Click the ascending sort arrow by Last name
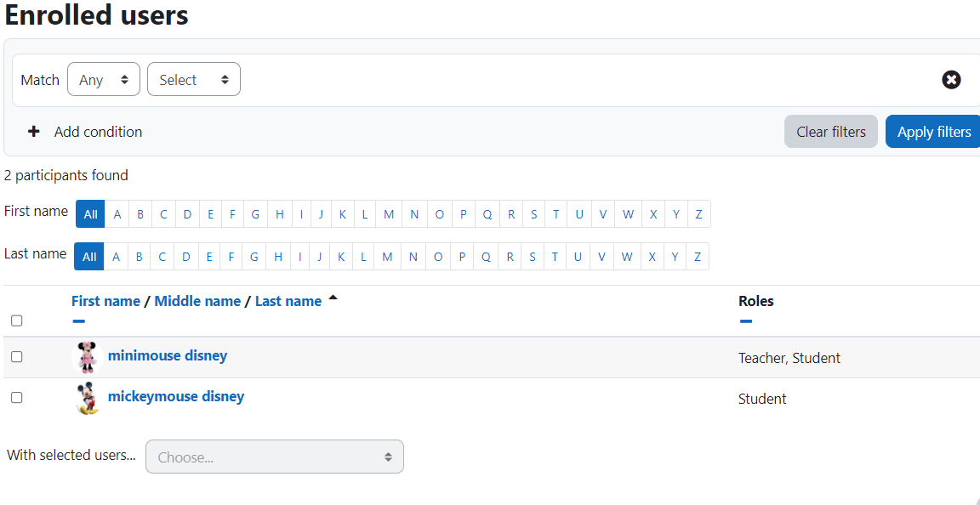The height and width of the screenshot is (505, 980). [x=333, y=298]
